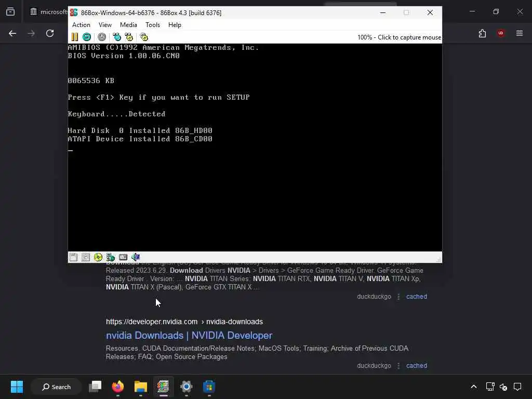Click the uBlock Origin shield icon
This screenshot has width=532, height=399.
(x=501, y=33)
